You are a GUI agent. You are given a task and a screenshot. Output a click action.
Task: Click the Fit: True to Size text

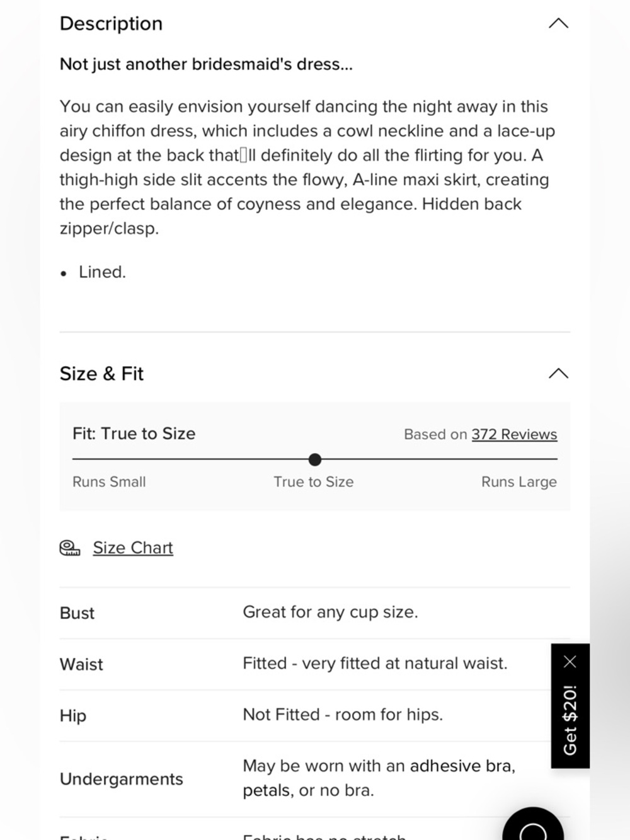[x=134, y=434]
